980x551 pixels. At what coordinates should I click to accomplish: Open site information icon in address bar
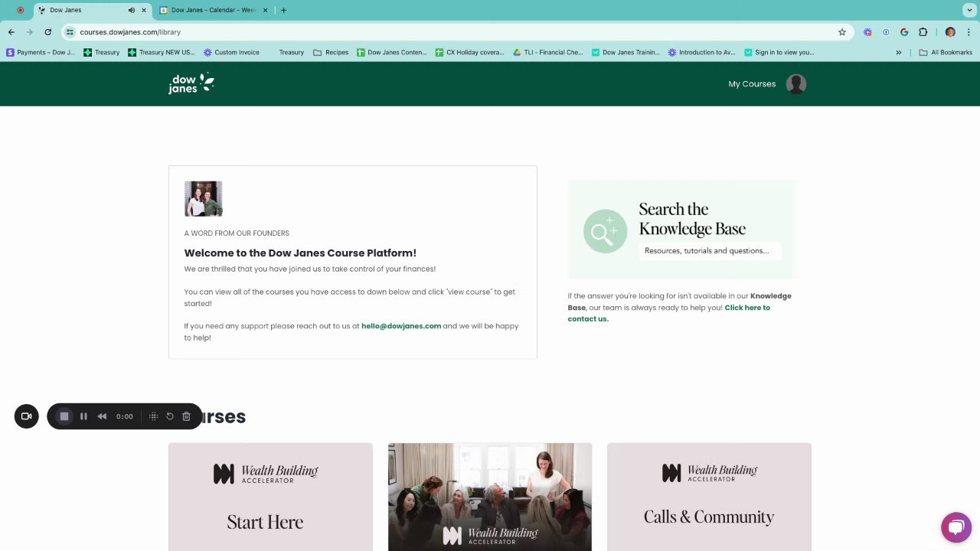(x=70, y=32)
